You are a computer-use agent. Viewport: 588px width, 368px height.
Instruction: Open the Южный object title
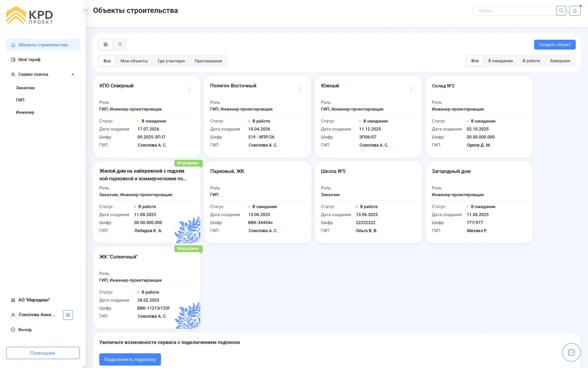point(330,86)
